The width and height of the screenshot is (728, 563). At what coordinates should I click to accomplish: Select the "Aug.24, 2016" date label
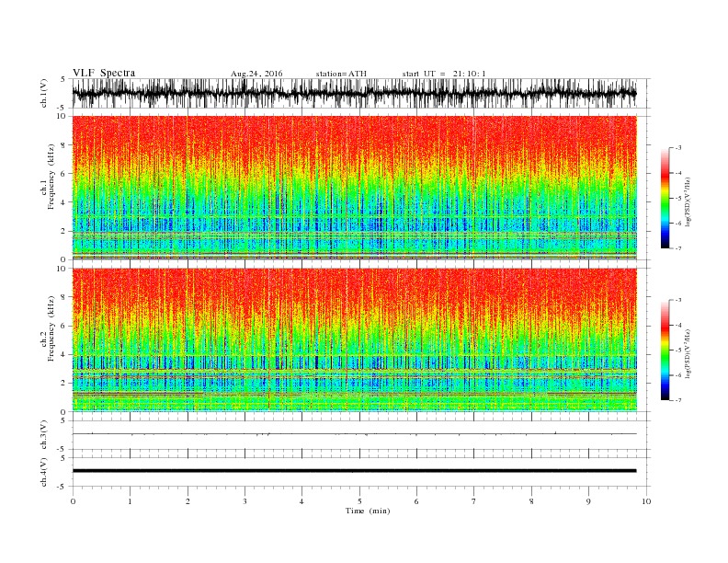point(256,74)
